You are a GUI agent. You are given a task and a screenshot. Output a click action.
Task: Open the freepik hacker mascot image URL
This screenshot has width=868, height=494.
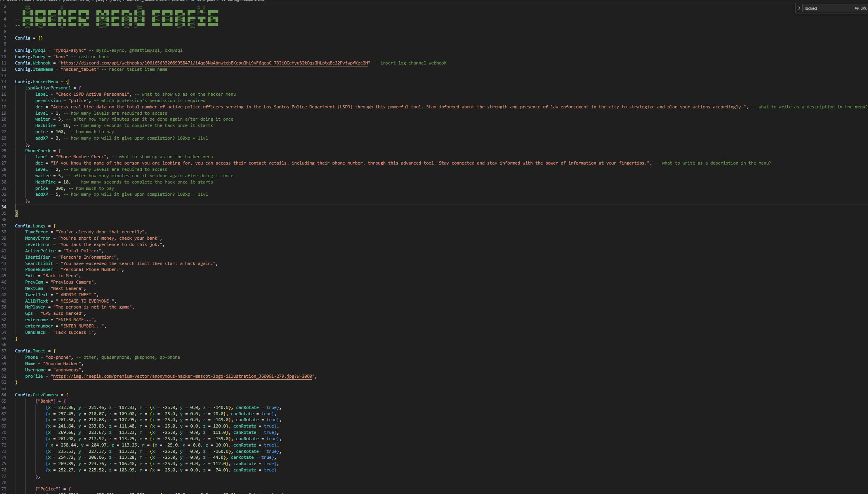(183, 376)
